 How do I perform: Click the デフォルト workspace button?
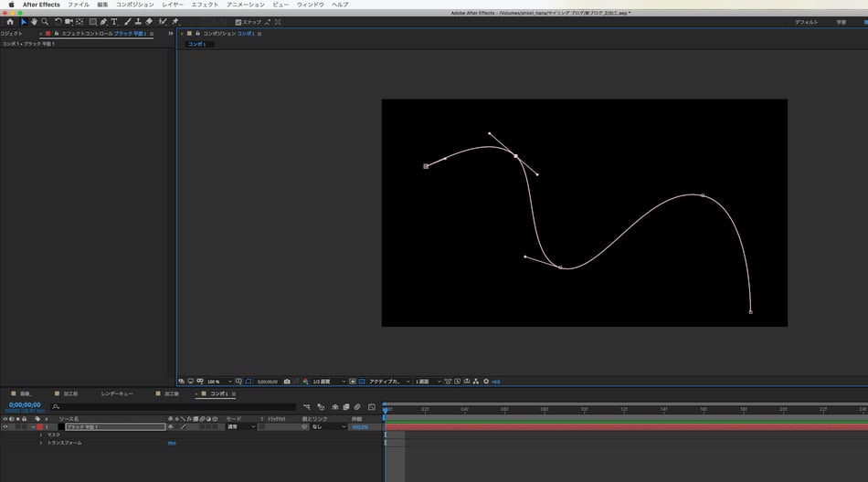tap(806, 22)
